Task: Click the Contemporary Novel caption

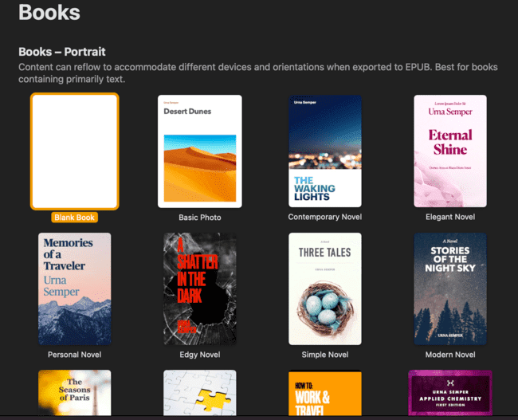Action: coord(324,217)
